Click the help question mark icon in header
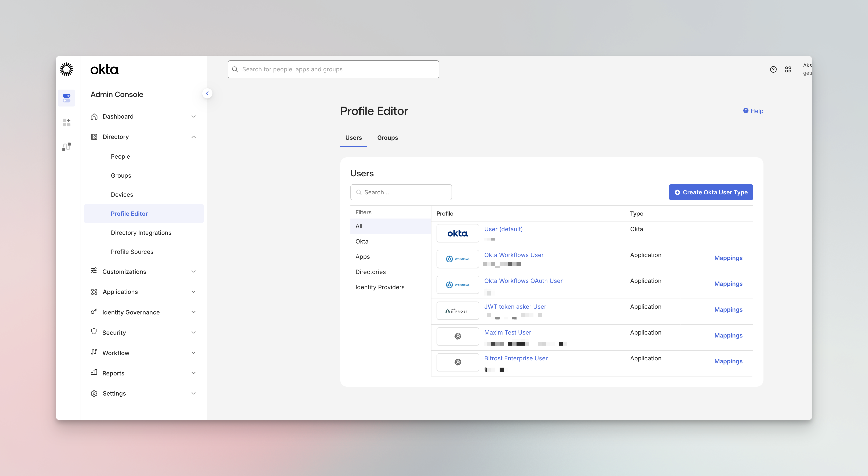Viewport: 868px width, 476px height. point(773,69)
